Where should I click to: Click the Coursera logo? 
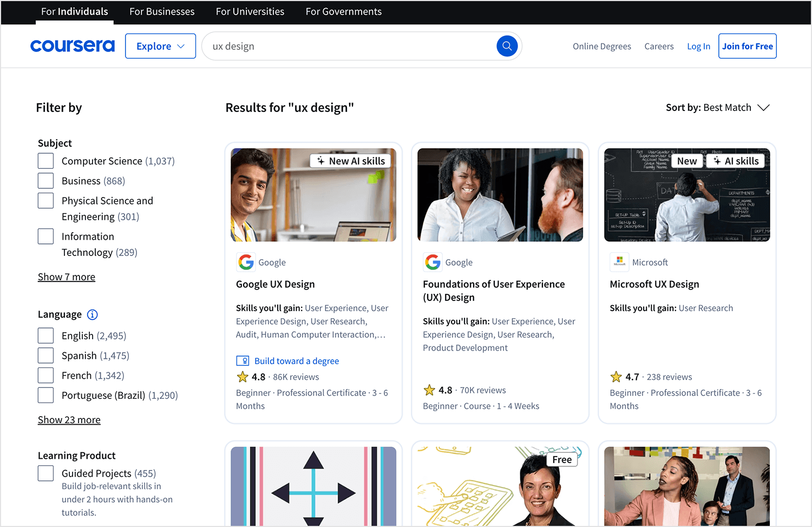coord(73,46)
